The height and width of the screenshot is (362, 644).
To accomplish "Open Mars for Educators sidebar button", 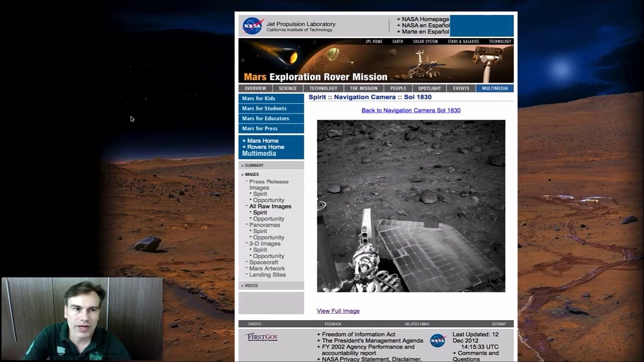I will coord(271,119).
